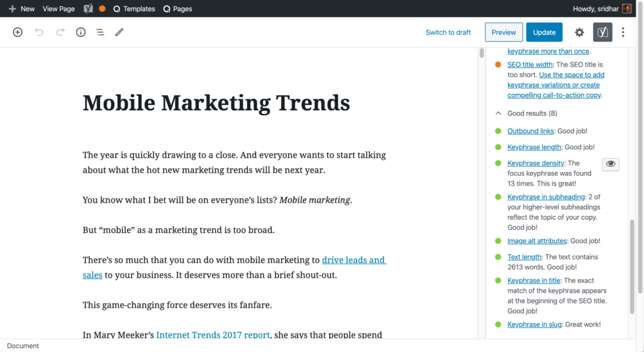
Task: Open the Internet Trends 2017 report link
Action: [x=213, y=335]
